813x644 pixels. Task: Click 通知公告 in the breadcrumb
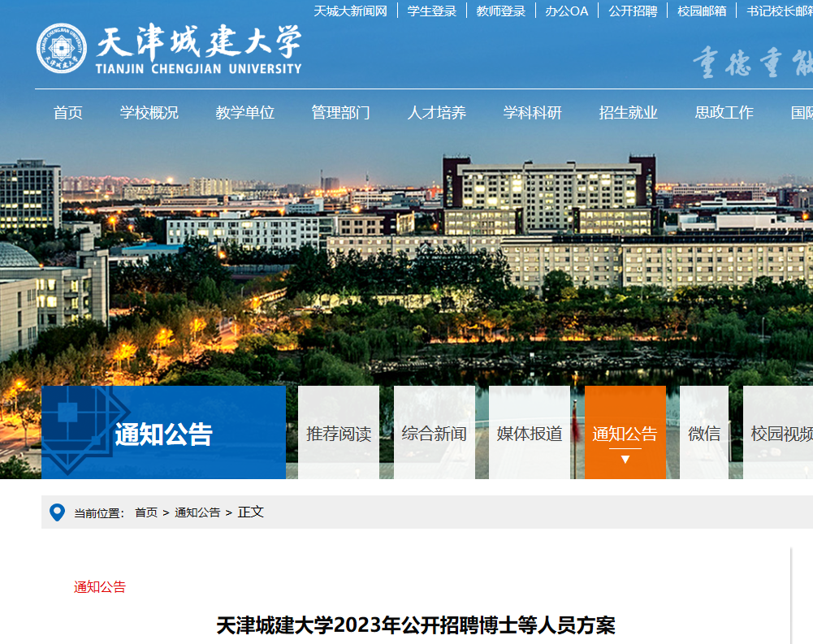[x=197, y=512]
